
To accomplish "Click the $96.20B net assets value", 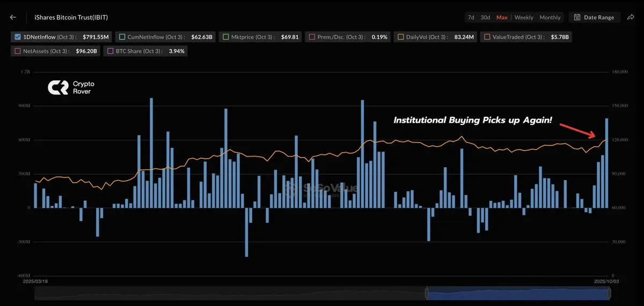I will 87,51.
